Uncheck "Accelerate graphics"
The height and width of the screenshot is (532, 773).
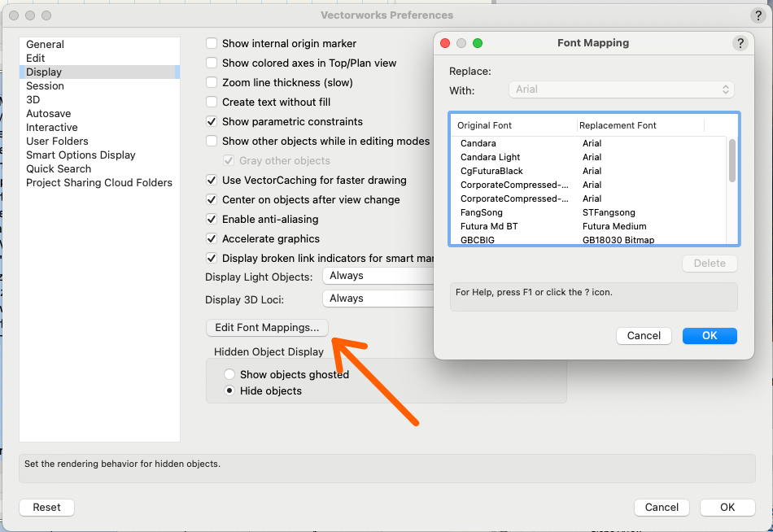click(212, 238)
